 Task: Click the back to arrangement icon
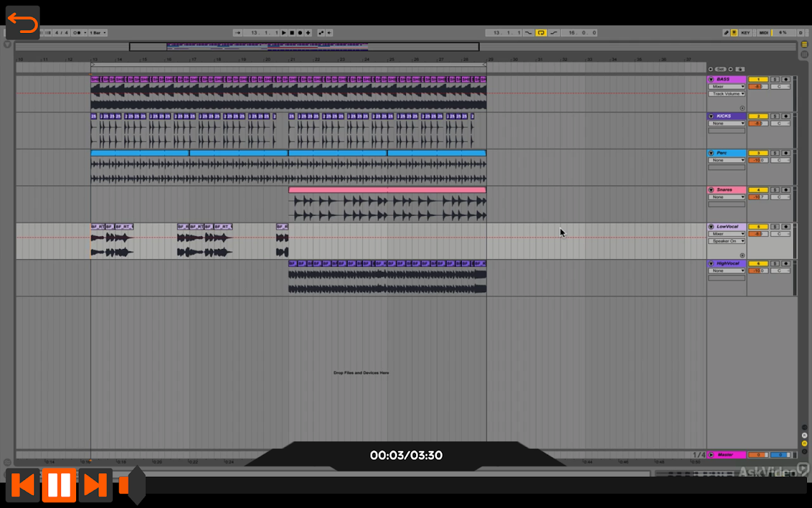click(329, 32)
